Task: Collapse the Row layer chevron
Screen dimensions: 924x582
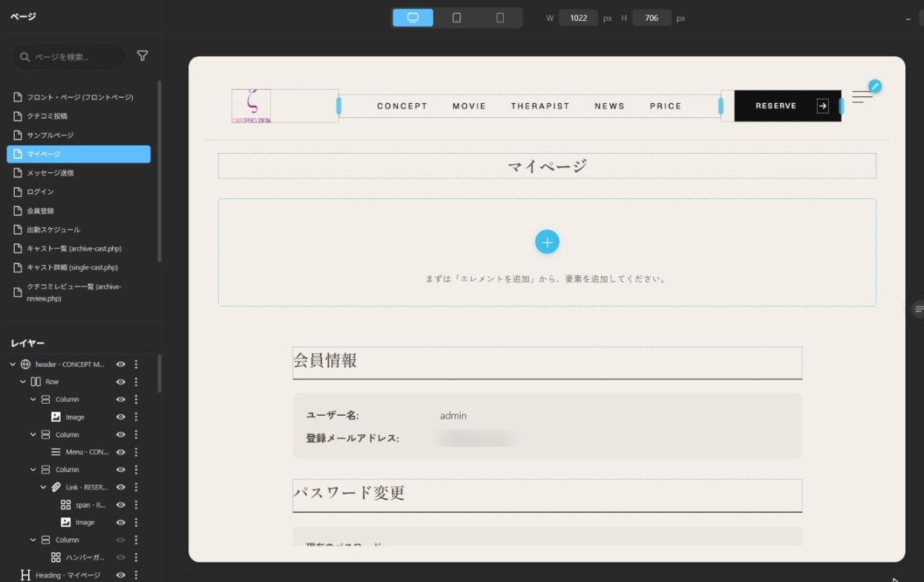Action: (x=23, y=382)
